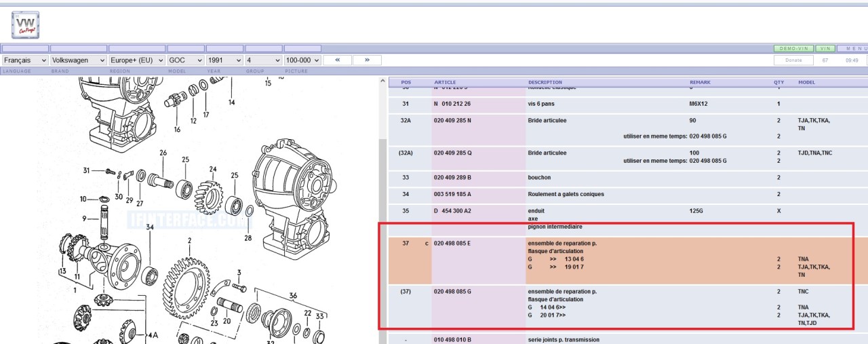Click the ARTICLE column header
This screenshot has width=868, height=344.
pos(445,82)
